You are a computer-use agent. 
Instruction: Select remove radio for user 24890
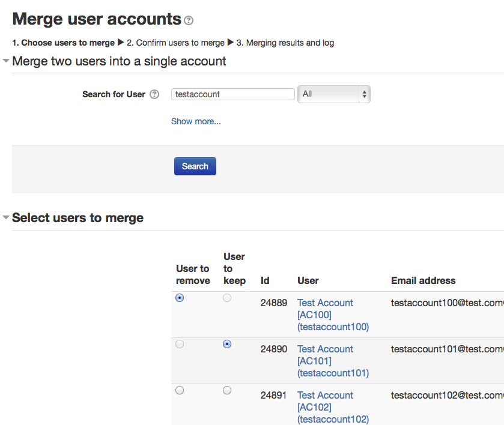pos(180,344)
